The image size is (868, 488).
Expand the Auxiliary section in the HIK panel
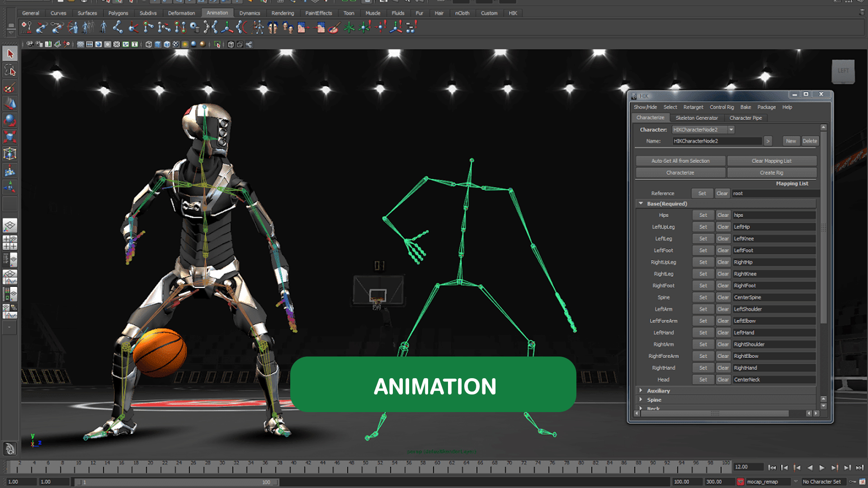pyautogui.click(x=641, y=390)
